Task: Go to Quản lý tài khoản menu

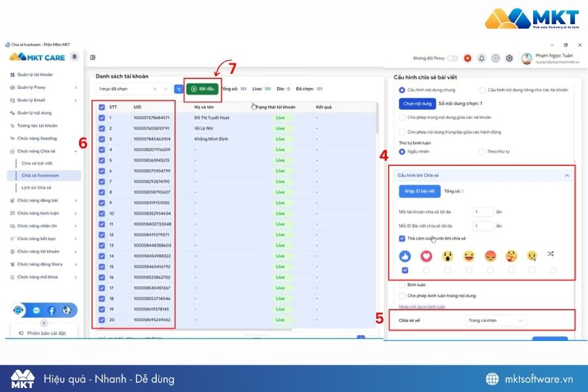Action: pyautogui.click(x=35, y=74)
